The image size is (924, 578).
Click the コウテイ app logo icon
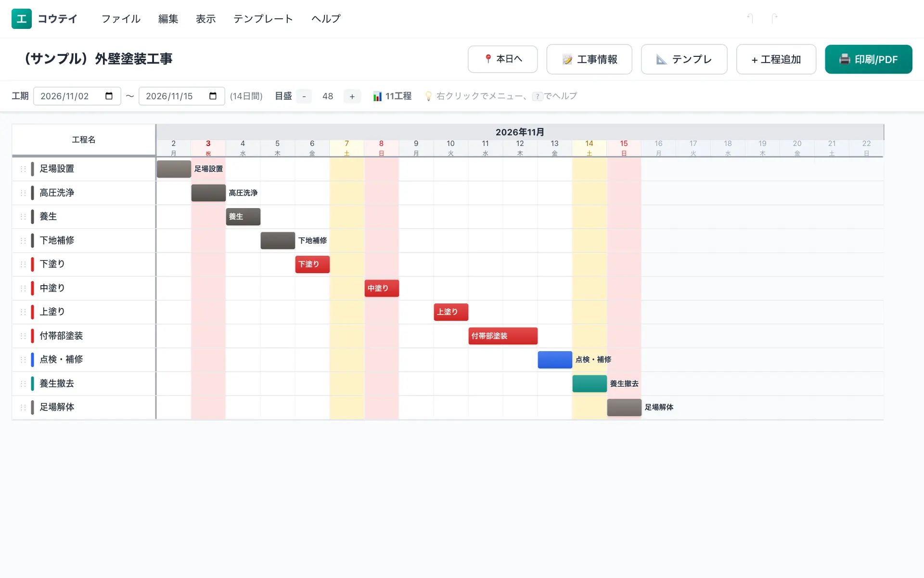pyautogui.click(x=22, y=19)
